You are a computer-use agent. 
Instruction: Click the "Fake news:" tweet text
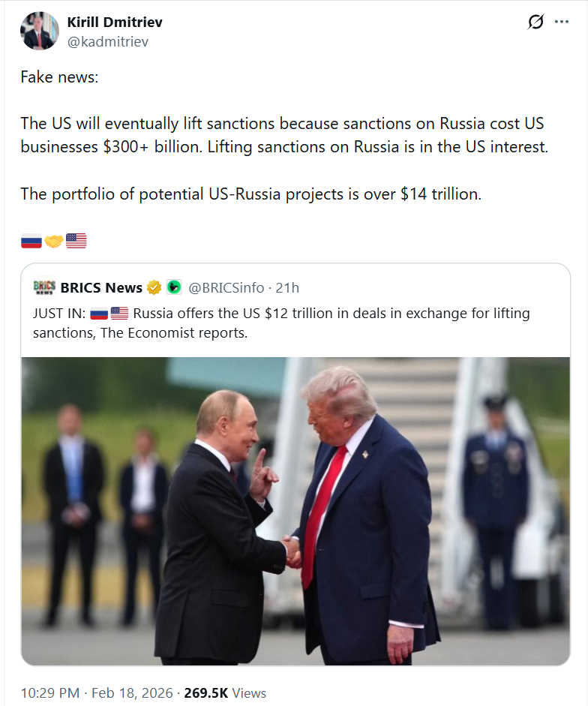(x=58, y=77)
